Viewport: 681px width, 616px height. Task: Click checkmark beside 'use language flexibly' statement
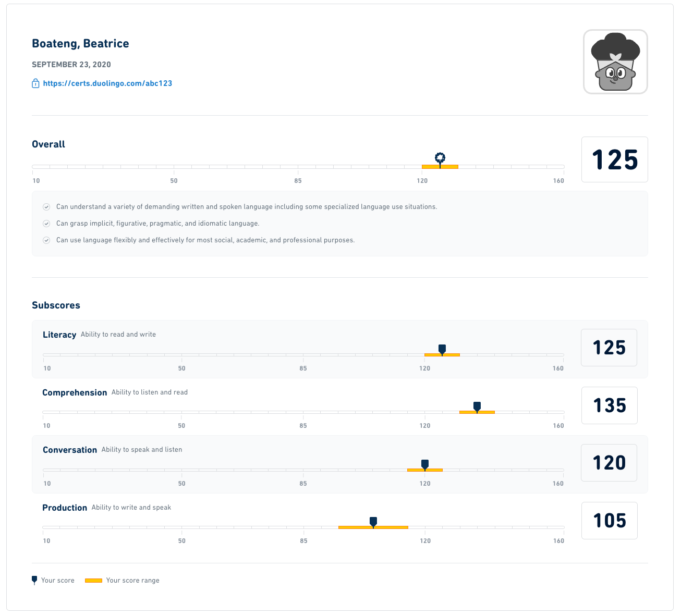(x=46, y=240)
